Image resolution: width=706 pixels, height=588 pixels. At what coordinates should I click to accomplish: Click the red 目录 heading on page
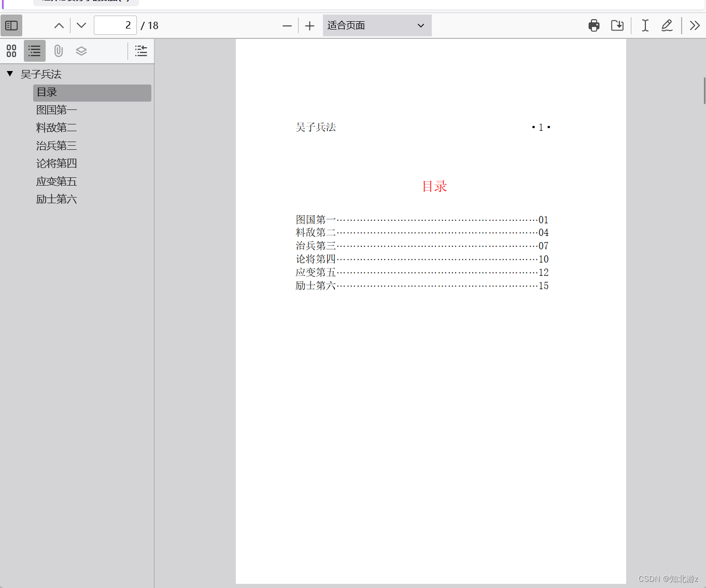434,186
